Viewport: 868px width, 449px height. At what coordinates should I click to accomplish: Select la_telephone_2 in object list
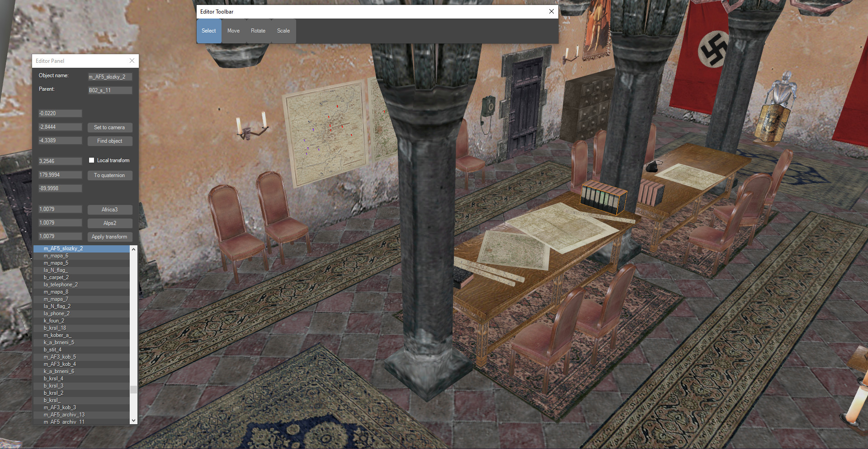click(x=82, y=285)
